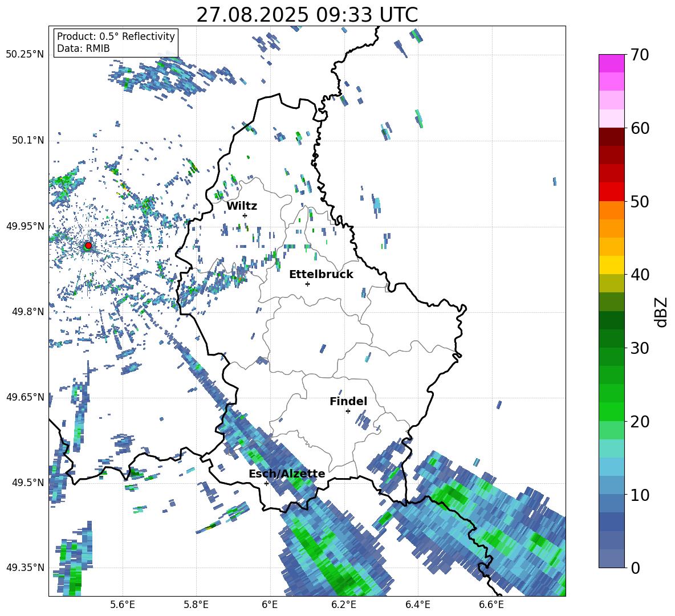Click the 50 colorbar tick label
Image resolution: width=675 pixels, height=616 pixels.
[x=640, y=201]
